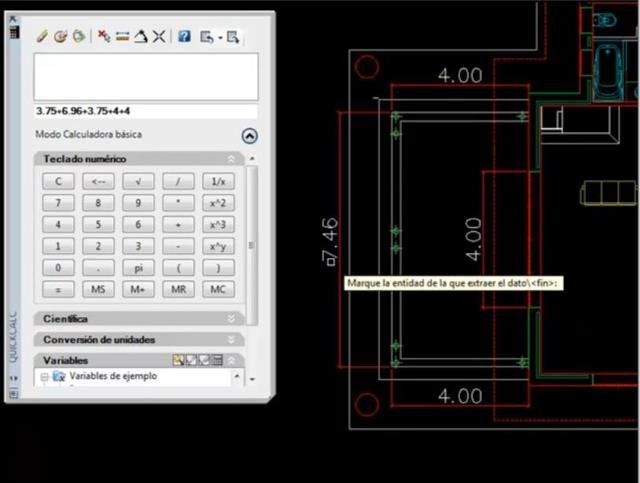640x483 pixels.
Task: Click the number 0 key
Action: (x=58, y=268)
